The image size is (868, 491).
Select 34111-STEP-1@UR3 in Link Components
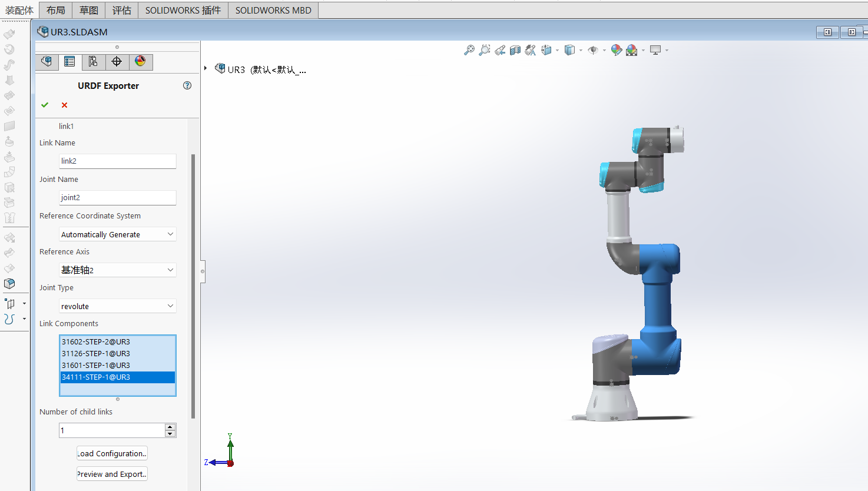coord(118,377)
